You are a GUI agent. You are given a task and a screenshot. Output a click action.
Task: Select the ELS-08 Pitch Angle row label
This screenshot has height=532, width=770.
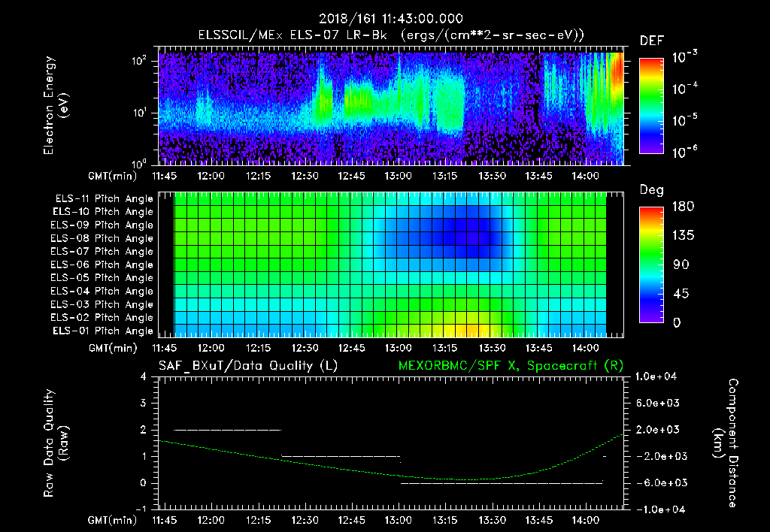click(102, 238)
